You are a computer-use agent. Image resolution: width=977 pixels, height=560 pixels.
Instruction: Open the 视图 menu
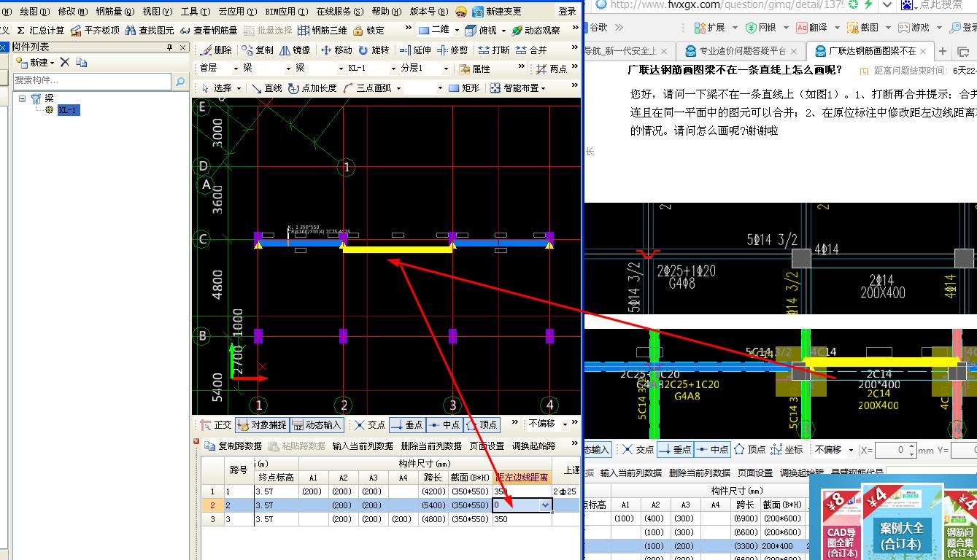pyautogui.click(x=157, y=12)
